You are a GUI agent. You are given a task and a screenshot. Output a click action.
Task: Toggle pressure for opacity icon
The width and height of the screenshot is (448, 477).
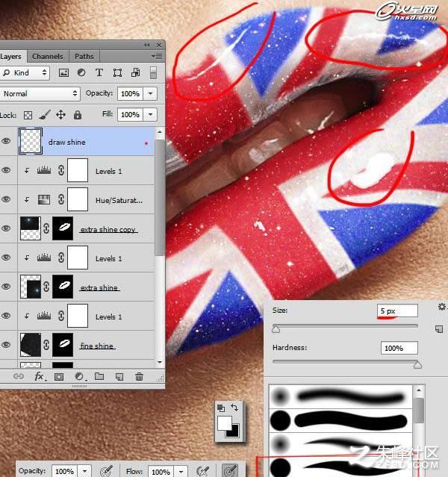pyautogui.click(x=107, y=470)
